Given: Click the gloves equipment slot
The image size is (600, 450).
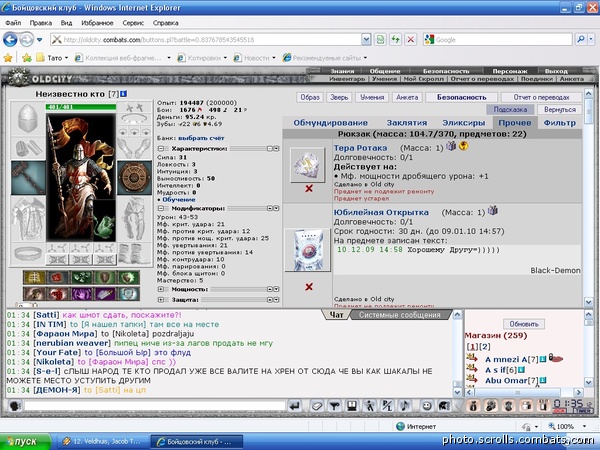Looking at the screenshot, I should (134, 148).
